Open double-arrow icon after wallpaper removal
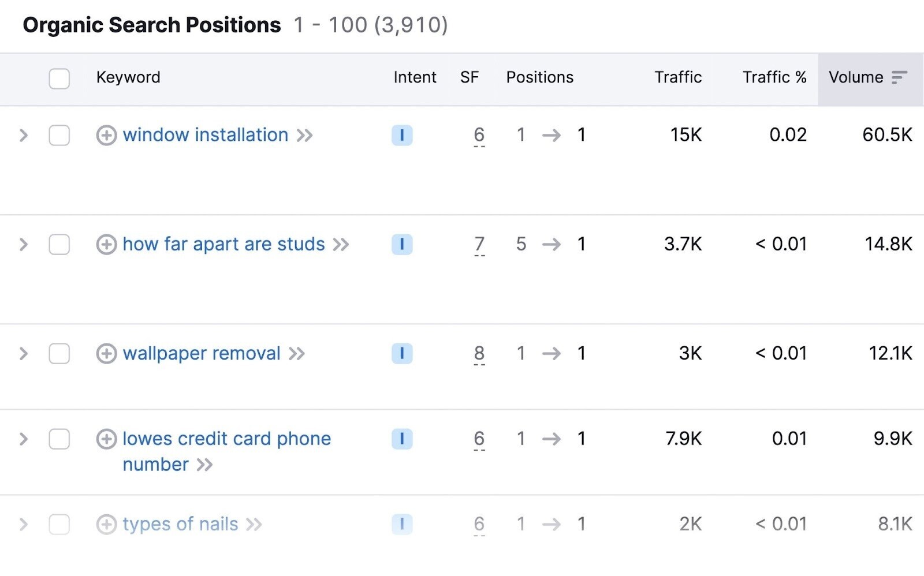 tap(297, 354)
